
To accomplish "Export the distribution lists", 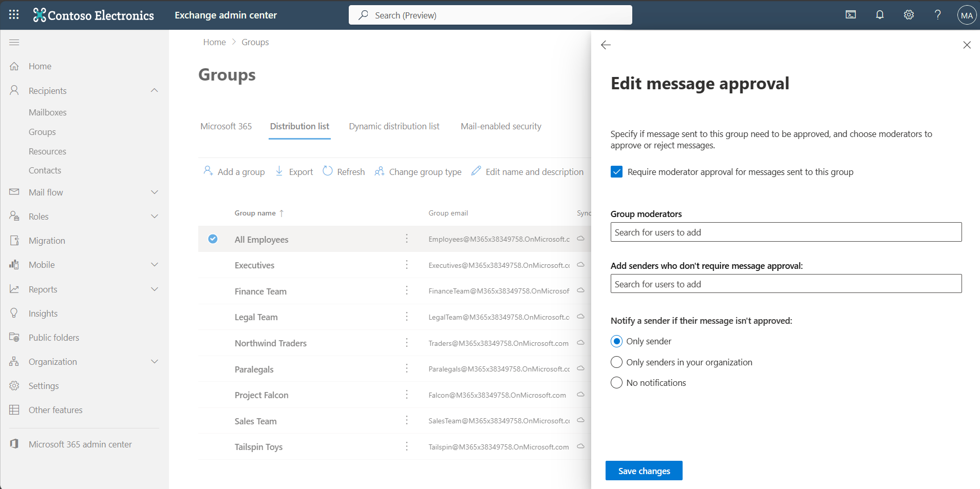I will 294,171.
